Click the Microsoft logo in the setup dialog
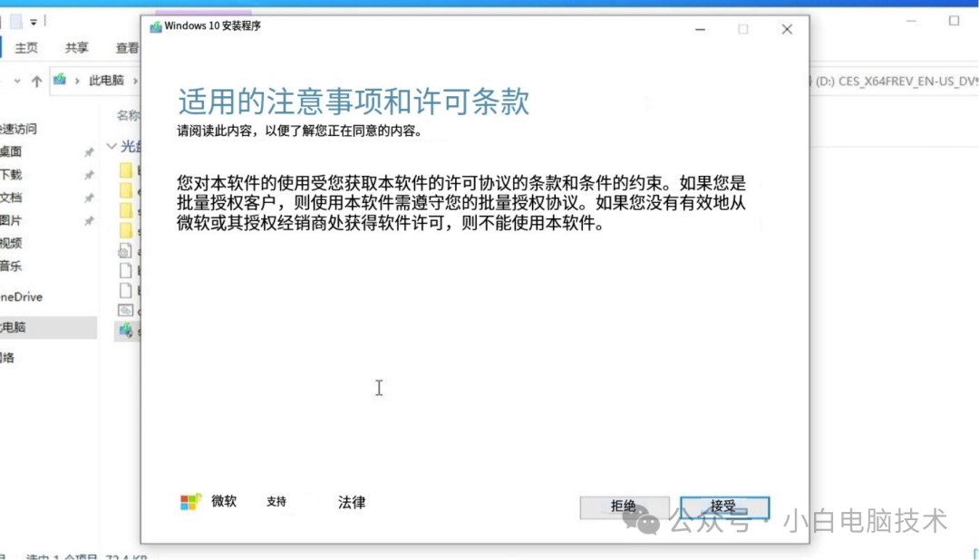The width and height of the screenshot is (979, 560). [190, 501]
